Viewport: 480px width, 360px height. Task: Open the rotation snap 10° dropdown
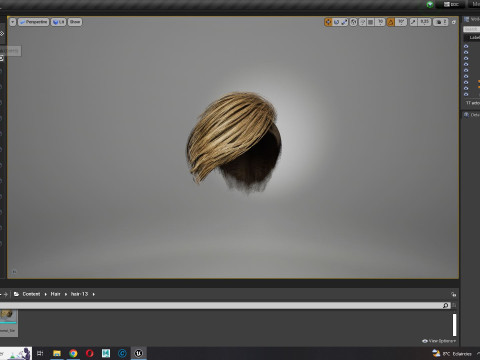401,22
